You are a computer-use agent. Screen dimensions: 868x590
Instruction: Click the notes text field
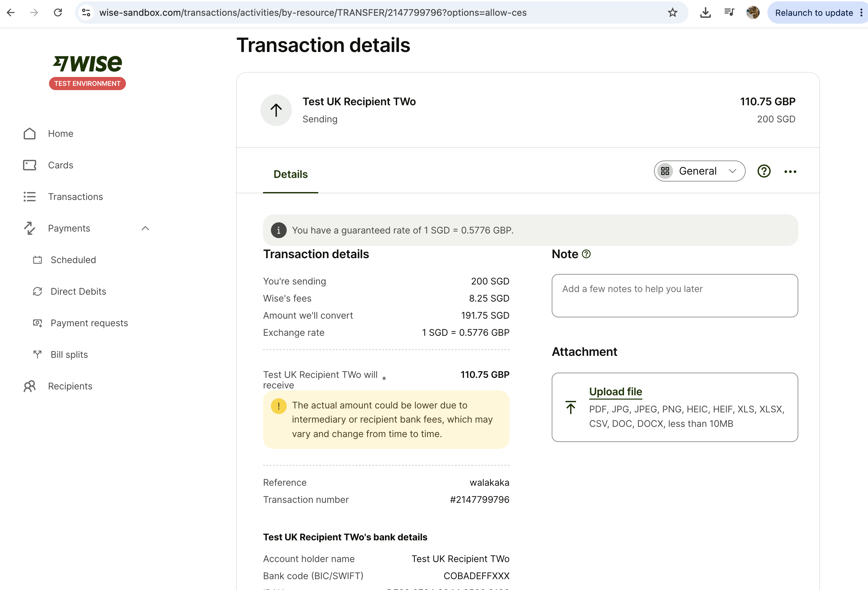point(675,296)
